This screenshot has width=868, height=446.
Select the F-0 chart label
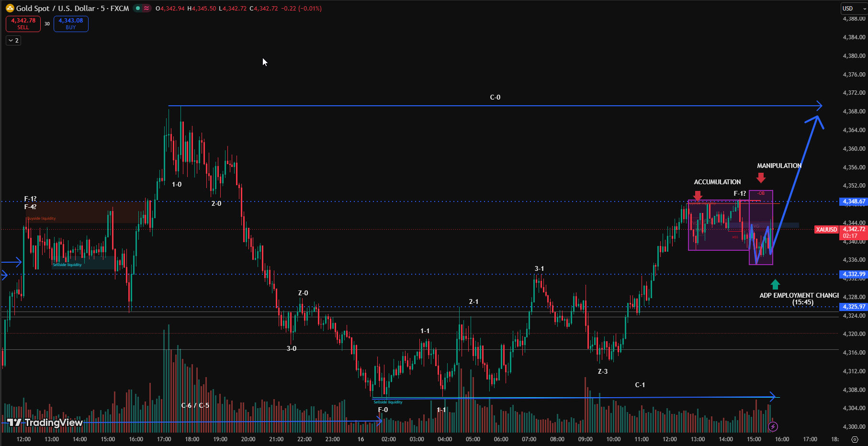(x=383, y=410)
